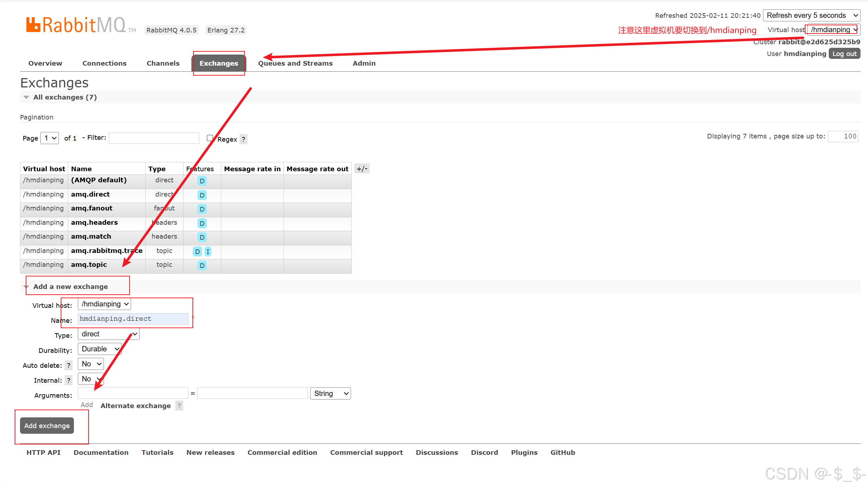Collapse the Add a new exchange section
The image size is (868, 488).
[70, 286]
